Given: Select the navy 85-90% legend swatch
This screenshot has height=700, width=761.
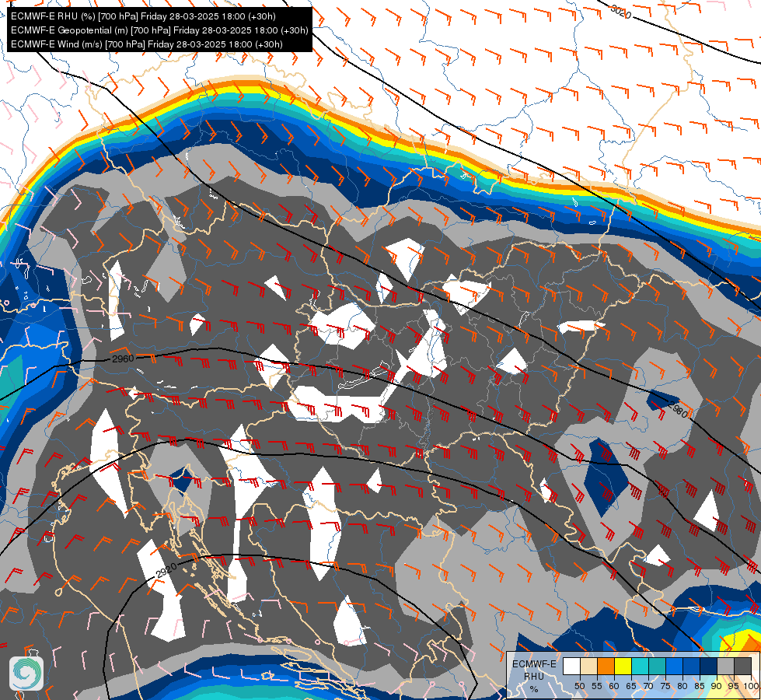Looking at the screenshot, I should (709, 666).
